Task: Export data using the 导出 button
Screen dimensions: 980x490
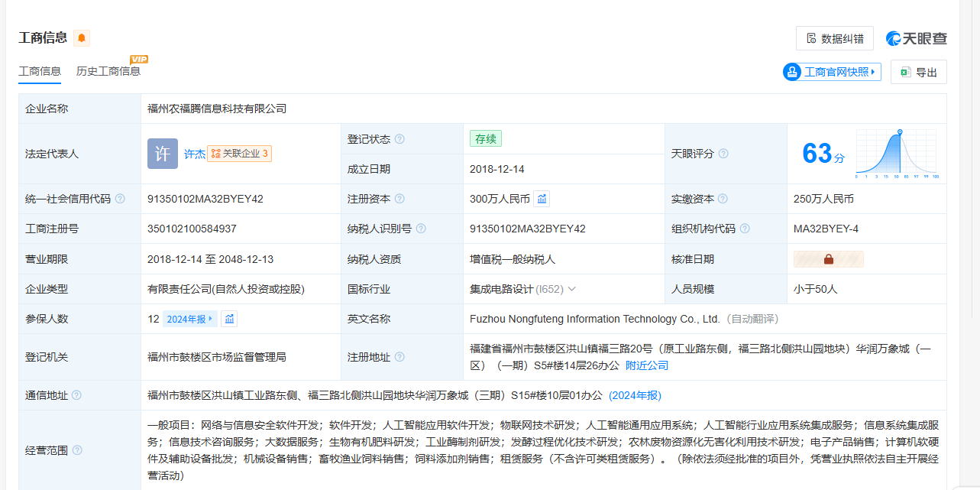Action: coord(918,72)
